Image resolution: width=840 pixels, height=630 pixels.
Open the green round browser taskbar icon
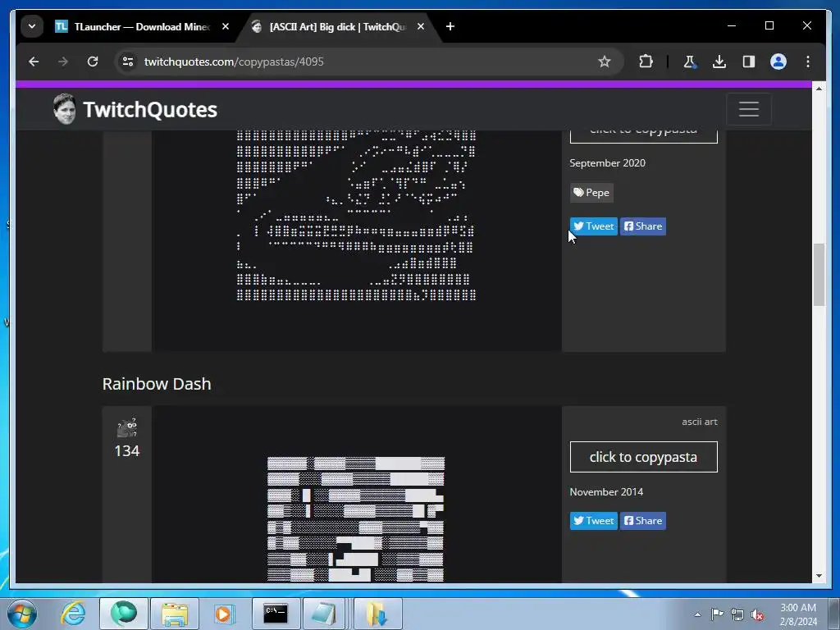point(124,613)
